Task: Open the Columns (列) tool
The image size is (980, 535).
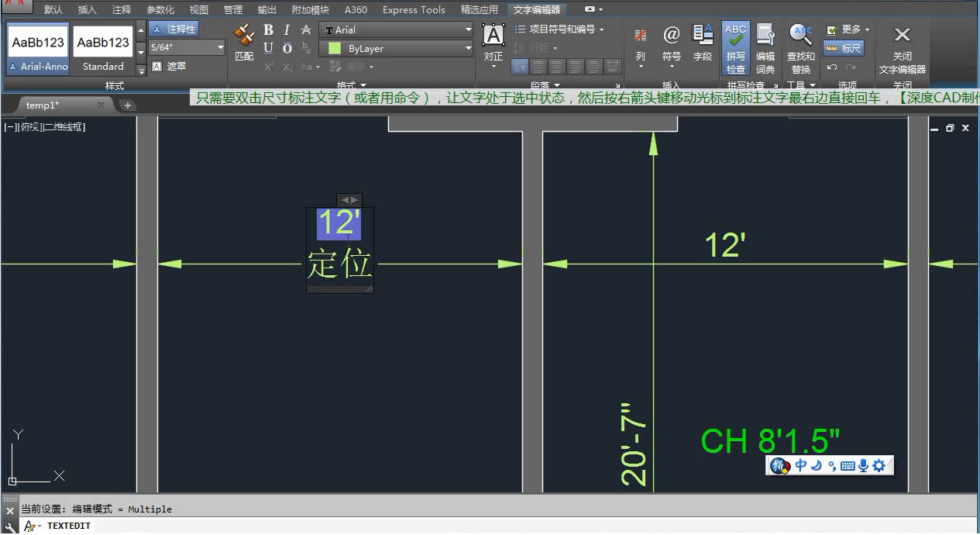Action: pyautogui.click(x=640, y=47)
